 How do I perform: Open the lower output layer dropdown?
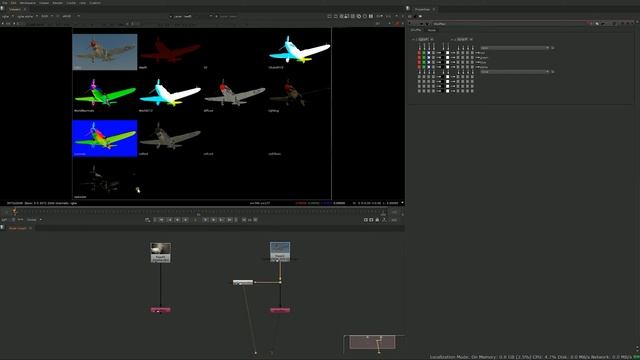point(515,72)
